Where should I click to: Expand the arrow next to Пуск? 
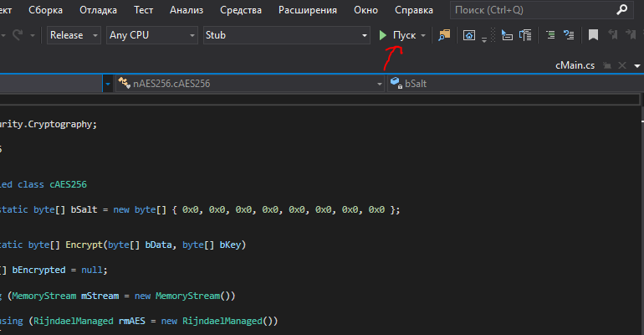[423, 35]
